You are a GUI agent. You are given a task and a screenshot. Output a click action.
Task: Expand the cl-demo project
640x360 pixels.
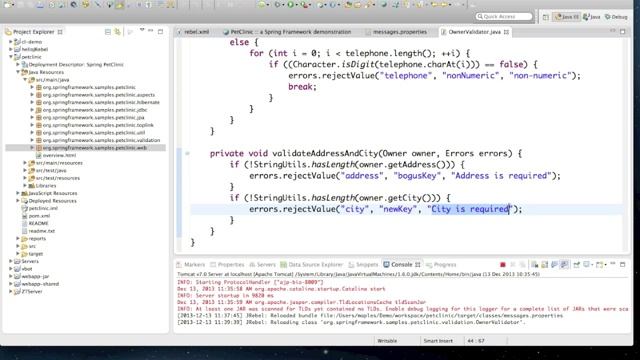11,42
